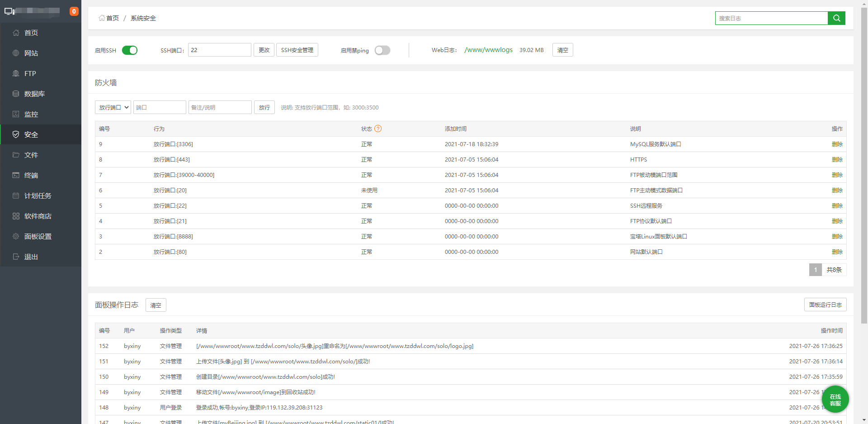Click the page vertical scrollbar
Screen dimensions: 868x424
864,181
